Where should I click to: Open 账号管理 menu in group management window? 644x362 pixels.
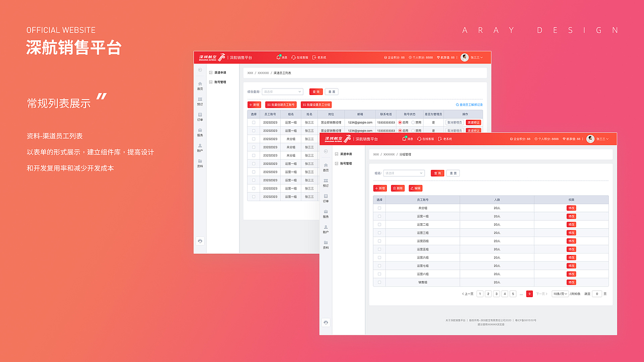coord(343,163)
